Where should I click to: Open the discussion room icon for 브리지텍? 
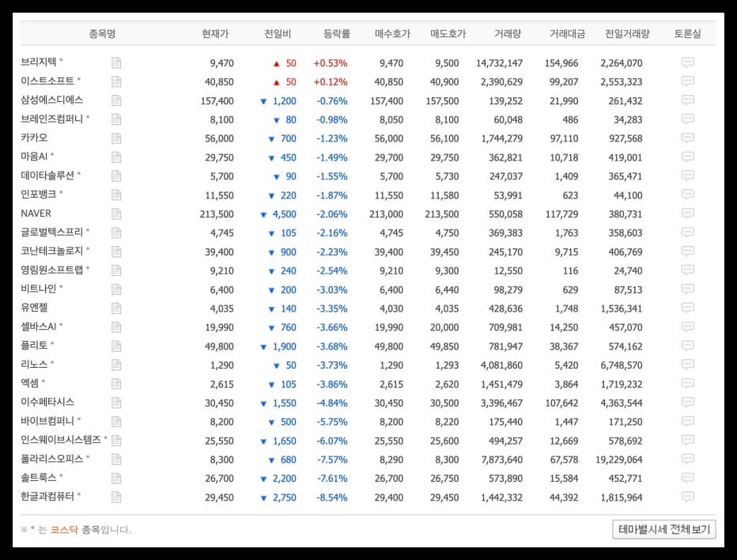[688, 62]
